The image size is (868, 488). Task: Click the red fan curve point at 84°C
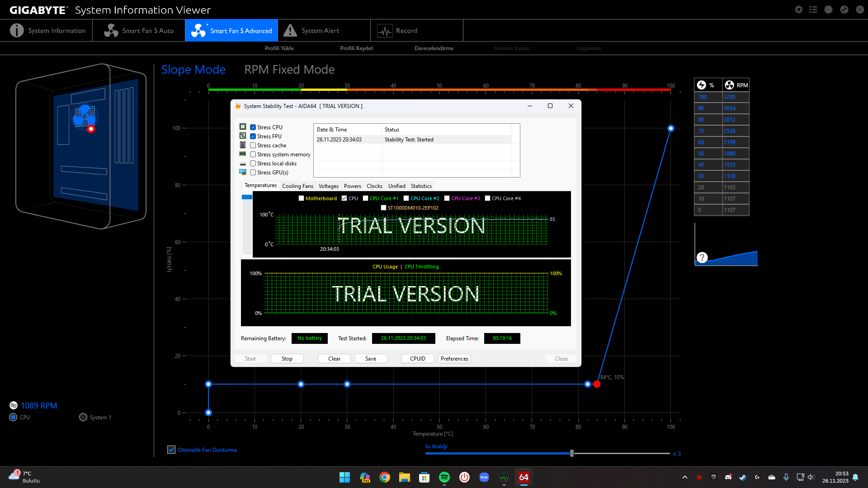597,384
